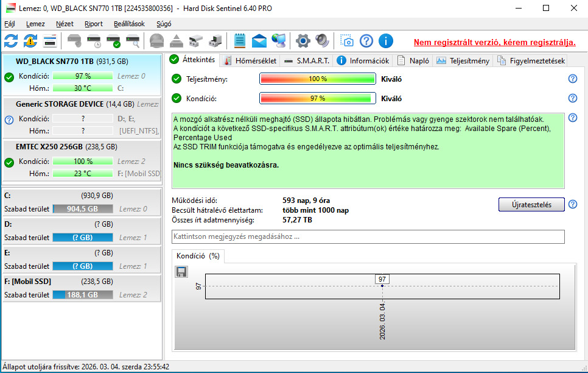Select the Generic STORAGE DEVICE disk
588x373 pixels.
(x=82, y=118)
